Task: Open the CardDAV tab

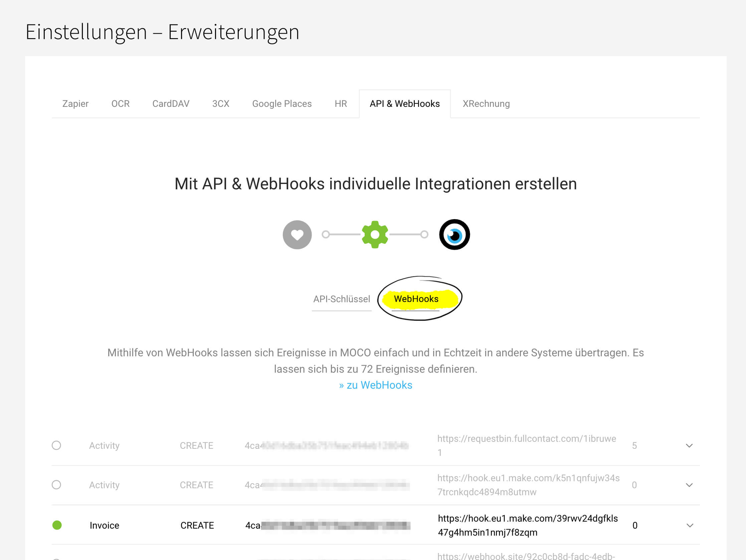Action: click(x=171, y=104)
